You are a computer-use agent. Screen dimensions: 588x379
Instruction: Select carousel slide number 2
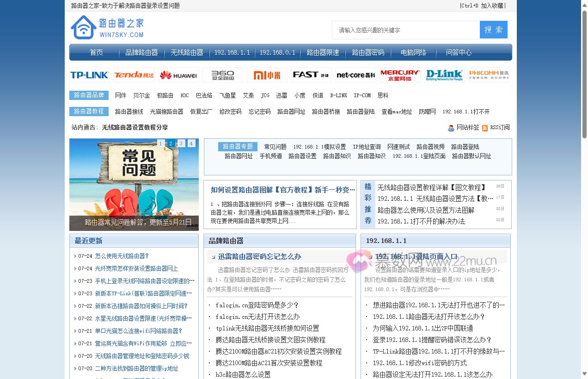(171, 143)
